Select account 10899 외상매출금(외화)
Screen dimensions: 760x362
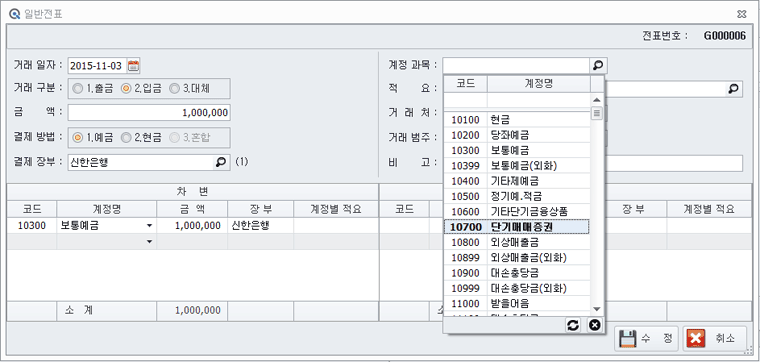tap(517, 257)
